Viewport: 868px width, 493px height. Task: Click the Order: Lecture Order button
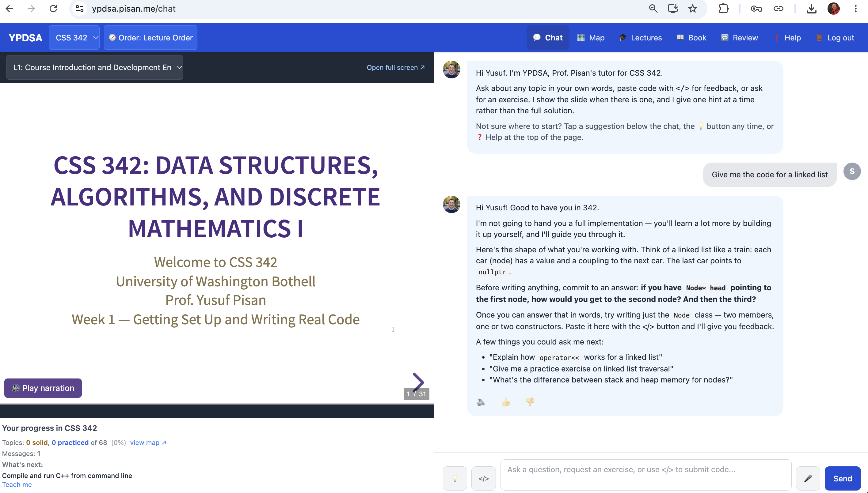[x=150, y=38]
